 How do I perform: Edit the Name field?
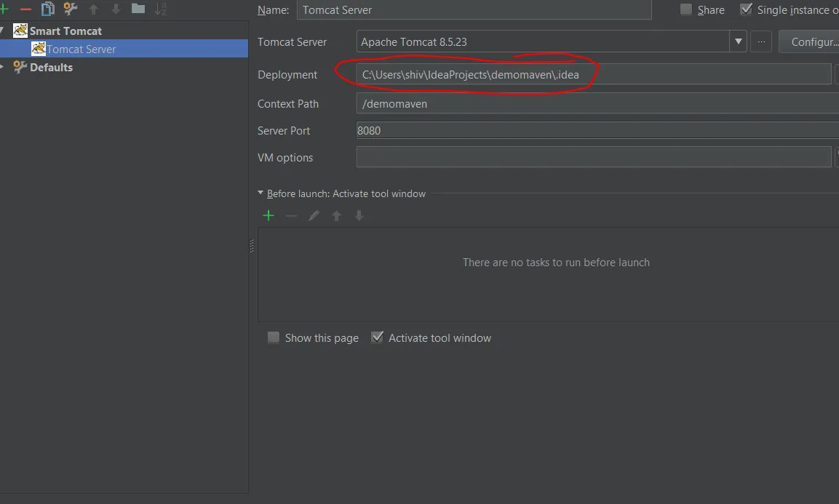tap(474, 9)
